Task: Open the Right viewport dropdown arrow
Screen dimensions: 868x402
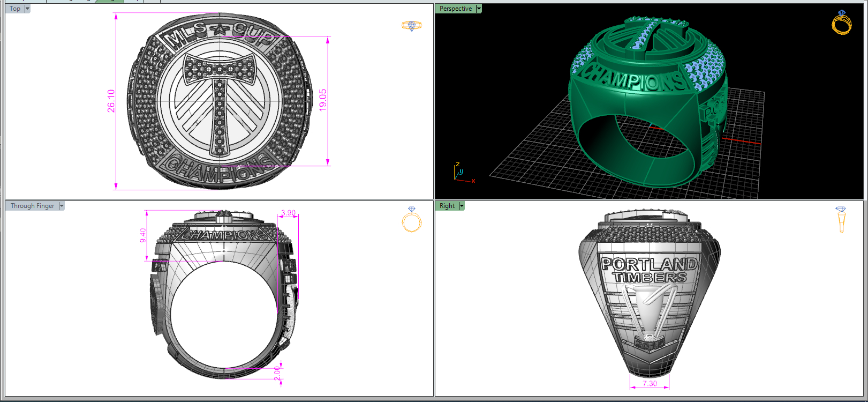Action: (462, 206)
